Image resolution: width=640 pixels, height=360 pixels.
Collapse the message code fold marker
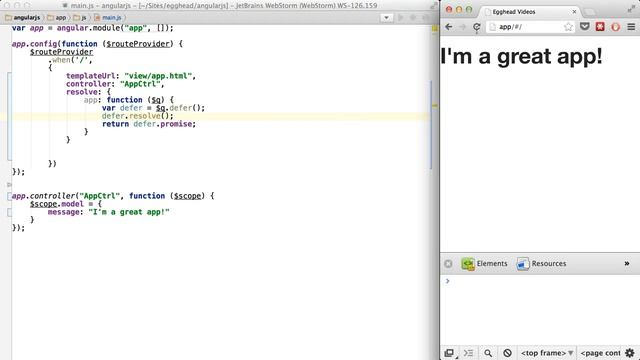click(x=9, y=212)
